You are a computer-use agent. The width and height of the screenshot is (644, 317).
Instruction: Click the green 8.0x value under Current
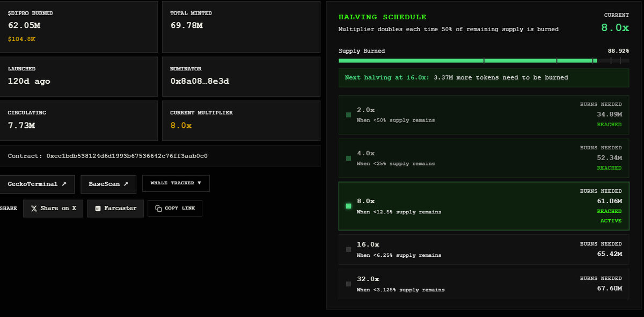tap(614, 28)
